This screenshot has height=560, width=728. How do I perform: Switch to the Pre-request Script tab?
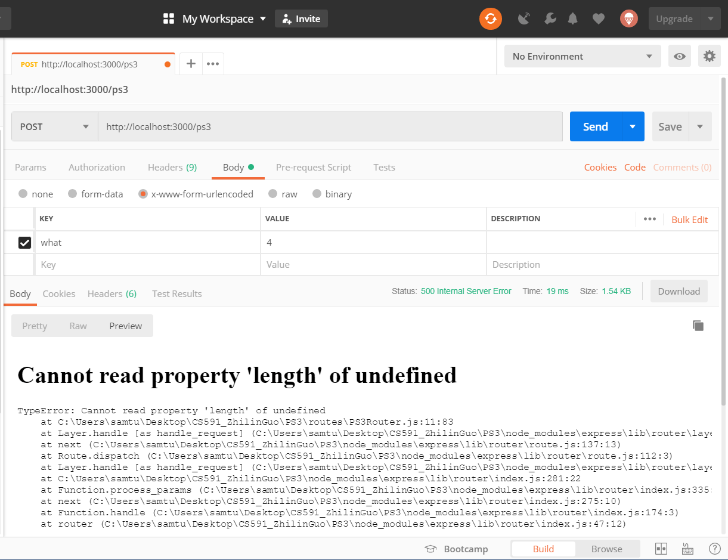314,168
